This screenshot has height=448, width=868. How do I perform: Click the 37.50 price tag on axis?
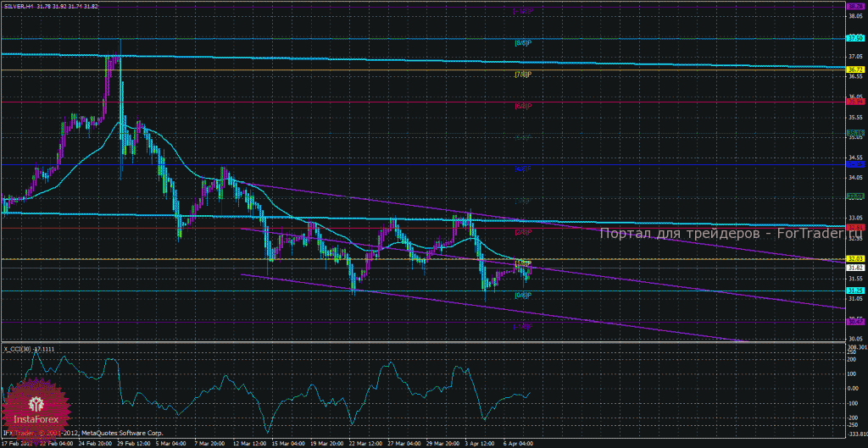click(x=855, y=38)
